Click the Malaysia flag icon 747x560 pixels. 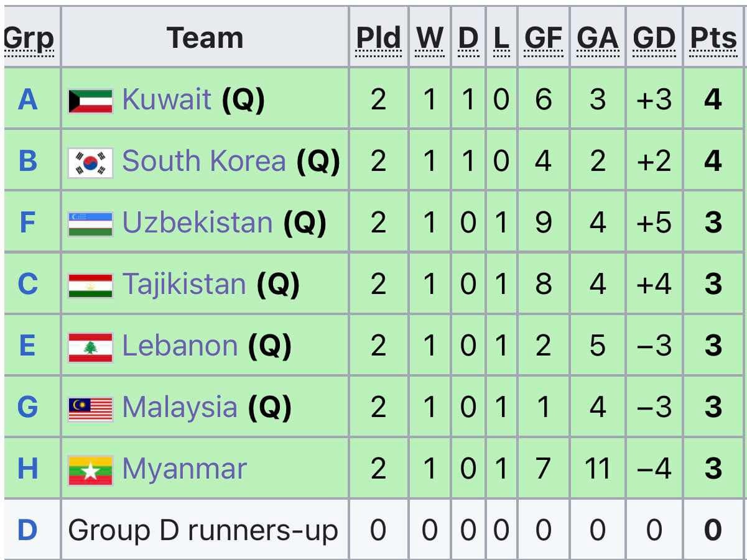[x=90, y=408]
